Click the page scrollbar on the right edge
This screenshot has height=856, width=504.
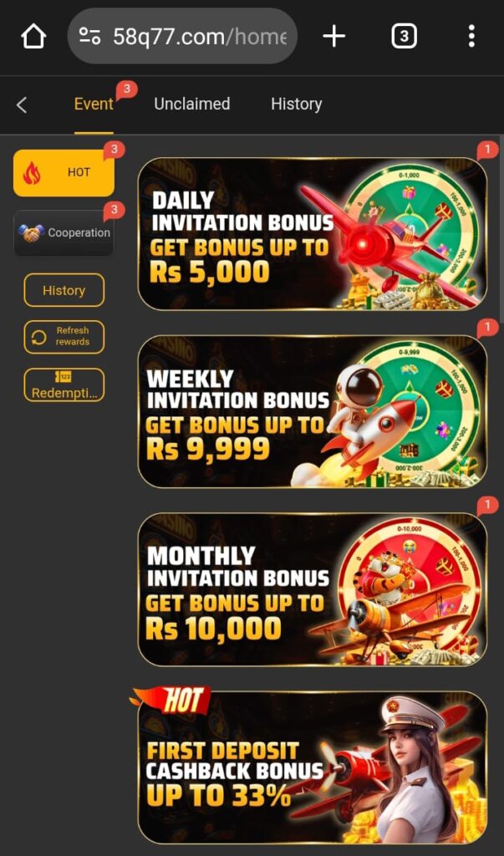[501, 229]
